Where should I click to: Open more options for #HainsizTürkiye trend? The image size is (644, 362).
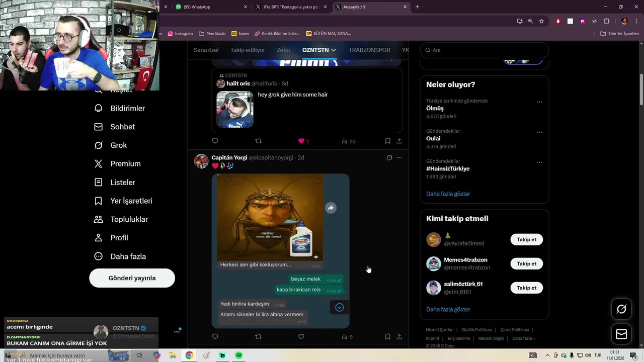point(539,162)
